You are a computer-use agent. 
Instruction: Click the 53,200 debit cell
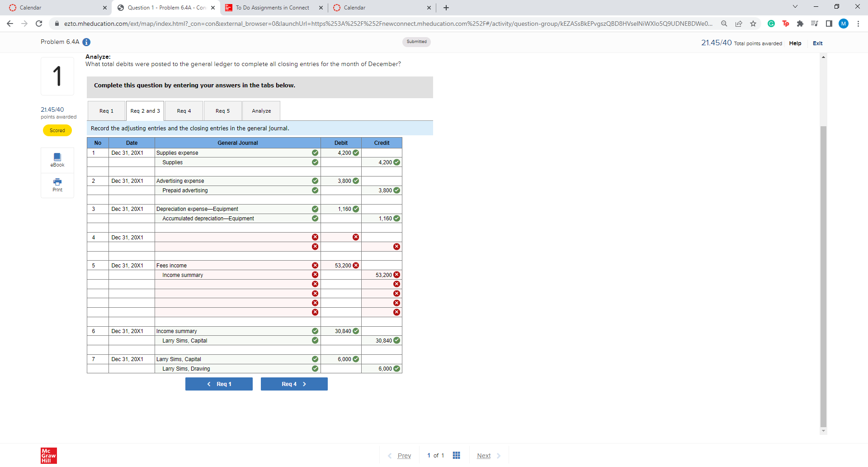[341, 266]
